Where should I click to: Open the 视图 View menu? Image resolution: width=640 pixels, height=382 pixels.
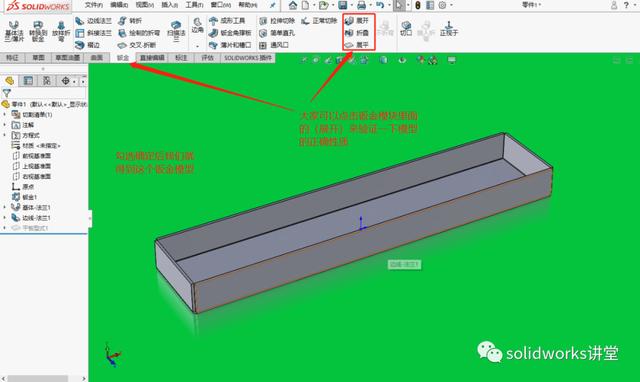[x=144, y=5]
